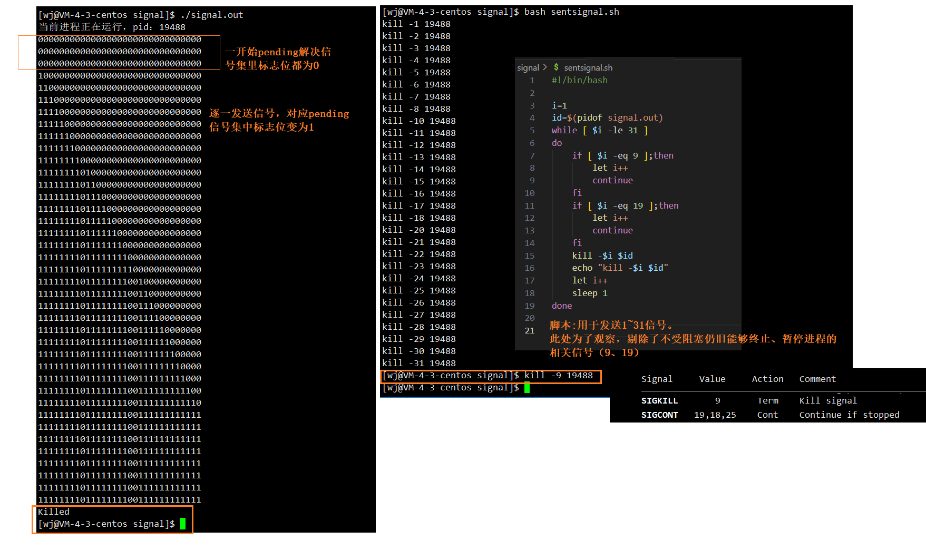The height and width of the screenshot is (560, 926).
Task: Click output line kill -20 19488
Action: [x=419, y=230]
